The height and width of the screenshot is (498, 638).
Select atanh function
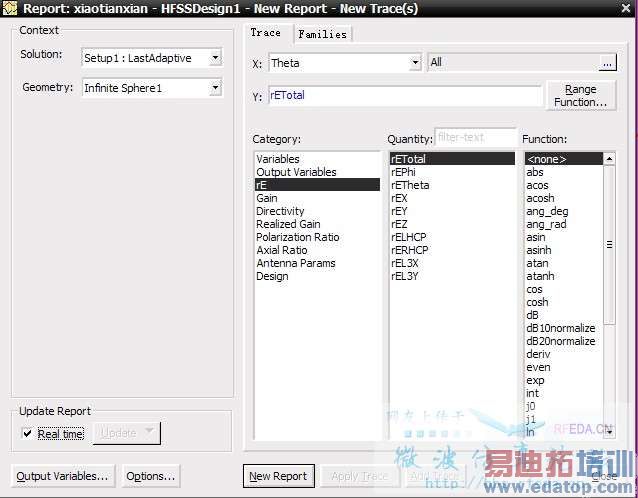click(x=564, y=276)
